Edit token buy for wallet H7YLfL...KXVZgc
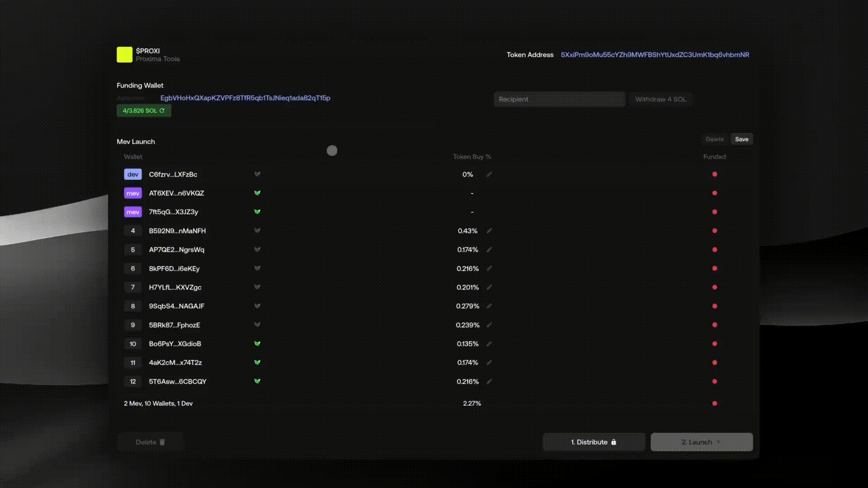868x488 pixels. click(489, 287)
